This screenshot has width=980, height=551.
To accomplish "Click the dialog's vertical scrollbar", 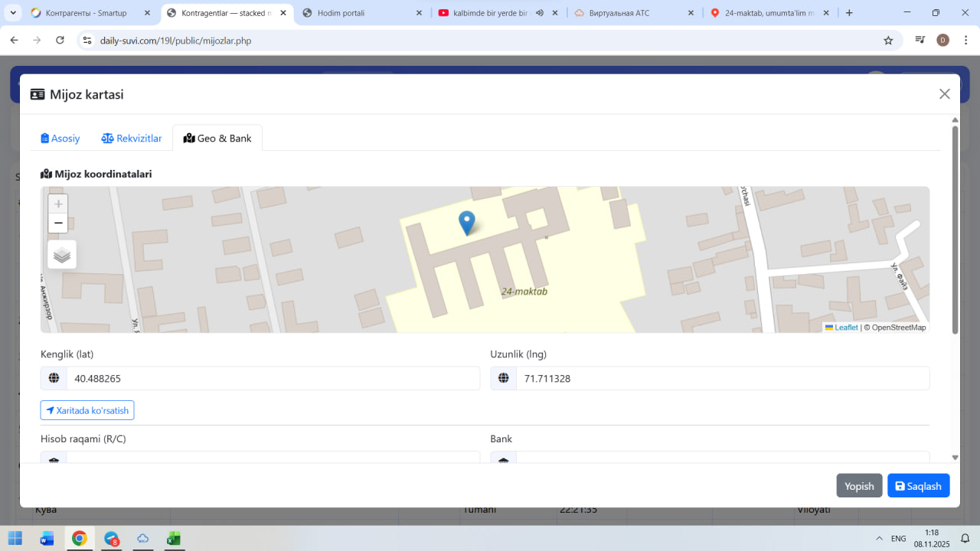I will coord(955,230).
